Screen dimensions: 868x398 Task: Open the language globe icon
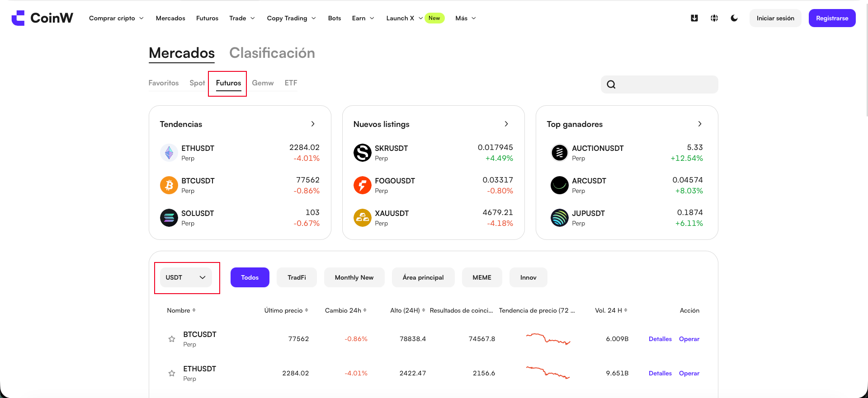point(714,18)
